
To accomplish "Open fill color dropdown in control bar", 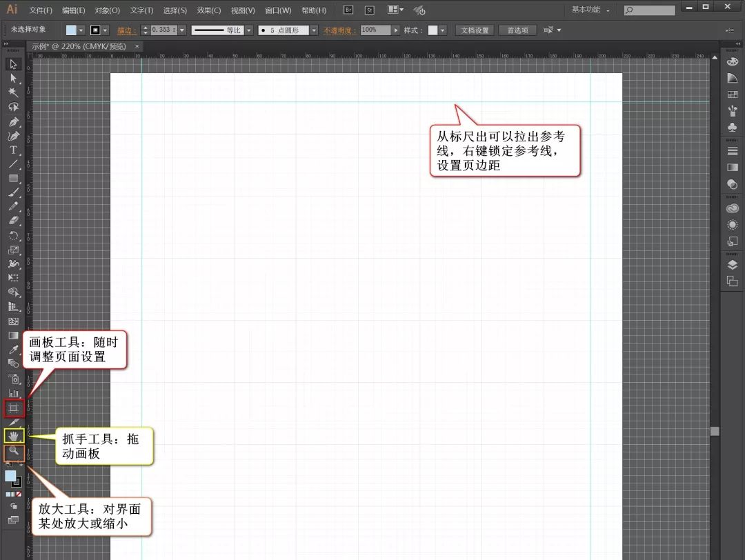I will pyautogui.click(x=81, y=30).
